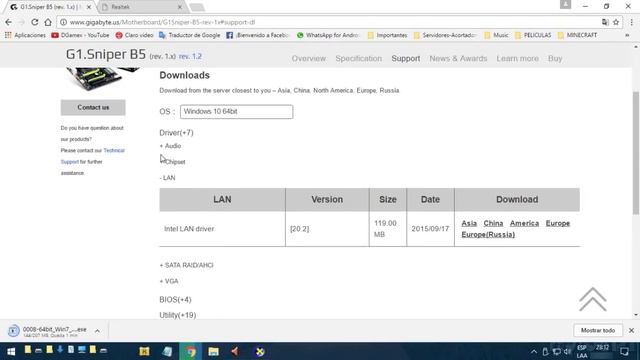Open the Servidores-Acortadores bookmark folder
640x360 pixels.
click(x=444, y=35)
